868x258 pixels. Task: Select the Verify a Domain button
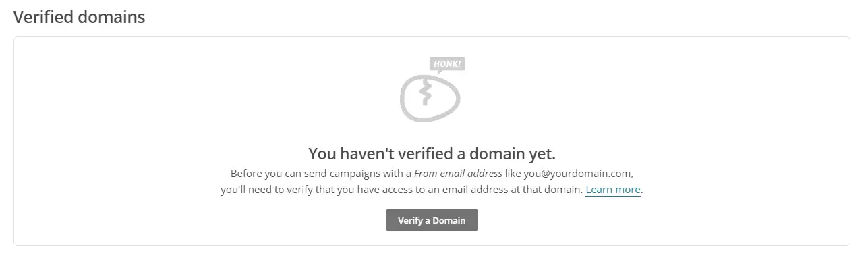432,220
